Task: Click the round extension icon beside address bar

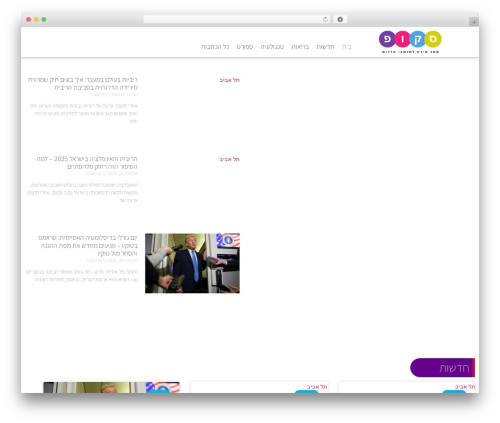Action: 340,20
